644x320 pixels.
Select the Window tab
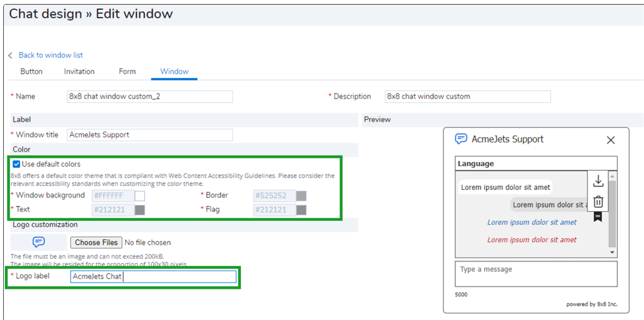pos(174,71)
